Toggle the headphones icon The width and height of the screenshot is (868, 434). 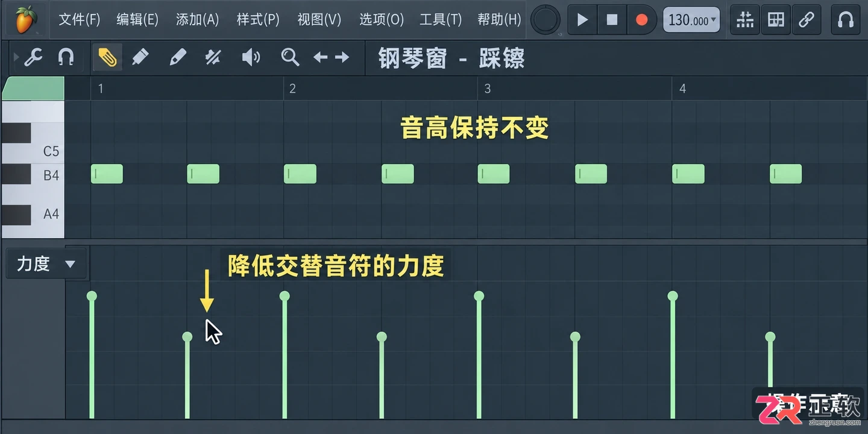coord(845,20)
